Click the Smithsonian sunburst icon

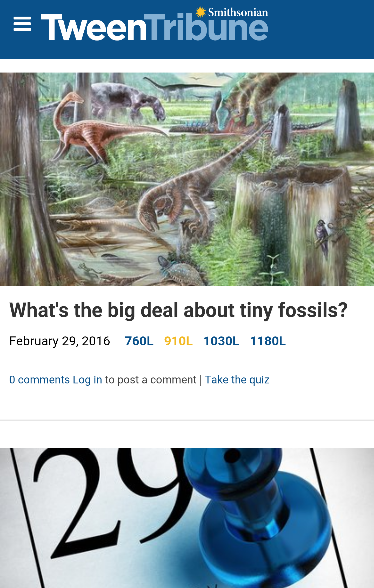201,12
